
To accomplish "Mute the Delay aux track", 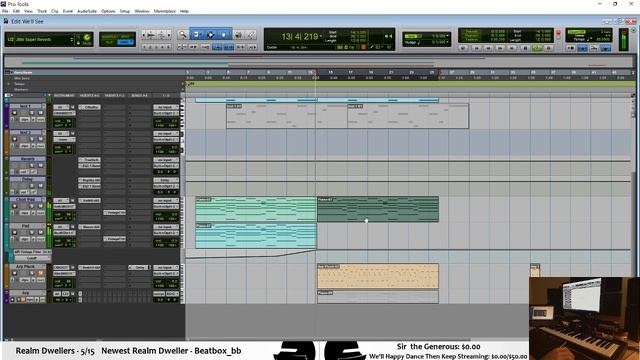I will pos(40,186).
